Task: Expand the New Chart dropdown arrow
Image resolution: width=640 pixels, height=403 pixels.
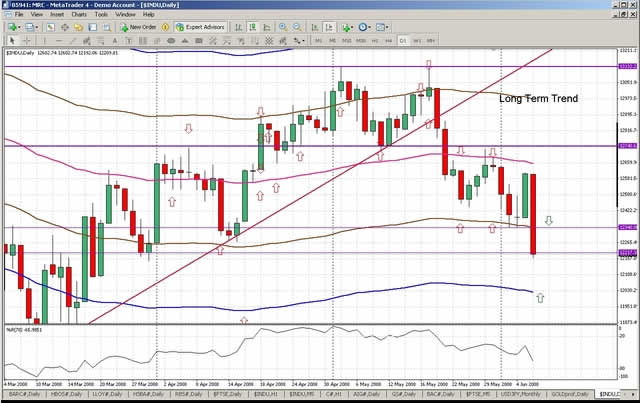Action: (19, 27)
